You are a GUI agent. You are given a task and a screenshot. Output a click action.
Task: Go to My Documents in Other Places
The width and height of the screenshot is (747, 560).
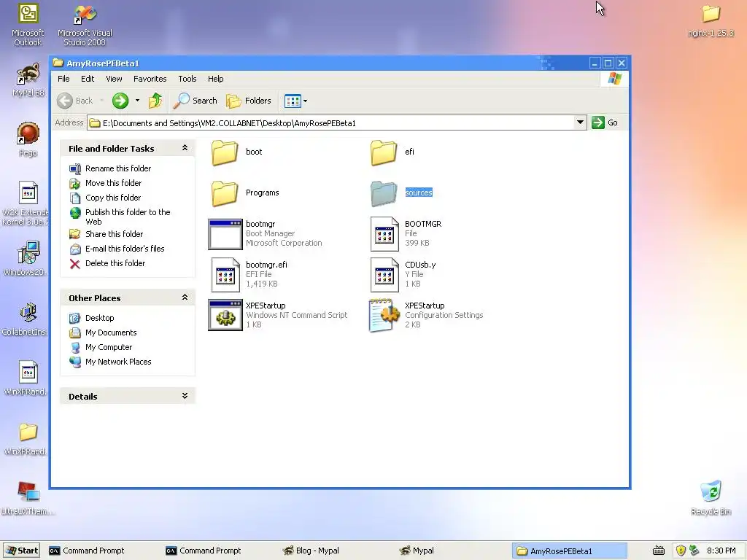click(x=111, y=332)
